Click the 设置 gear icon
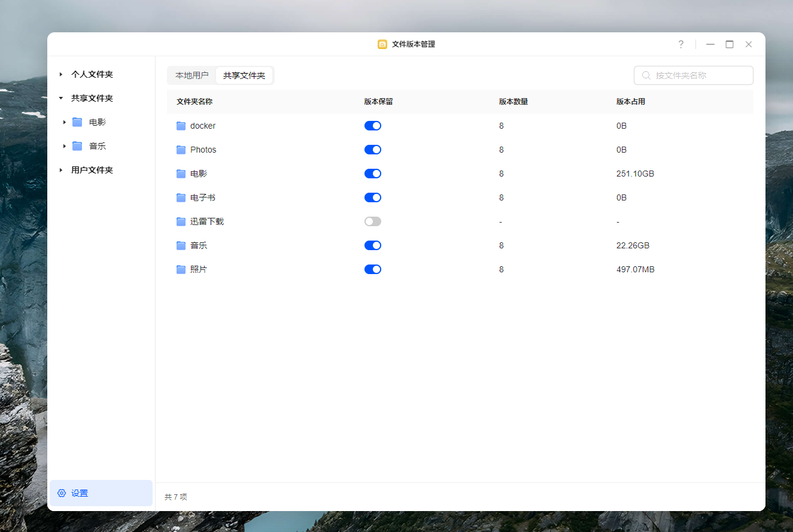 pyautogui.click(x=62, y=493)
